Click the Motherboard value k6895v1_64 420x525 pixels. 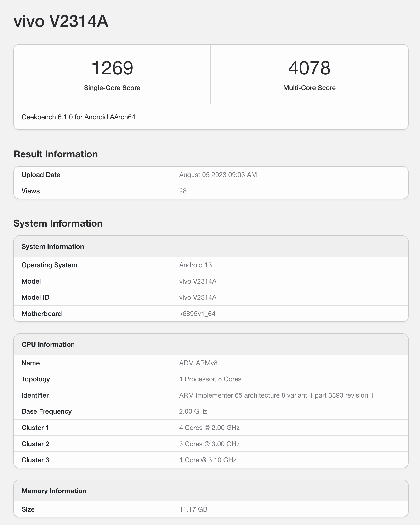coord(197,313)
